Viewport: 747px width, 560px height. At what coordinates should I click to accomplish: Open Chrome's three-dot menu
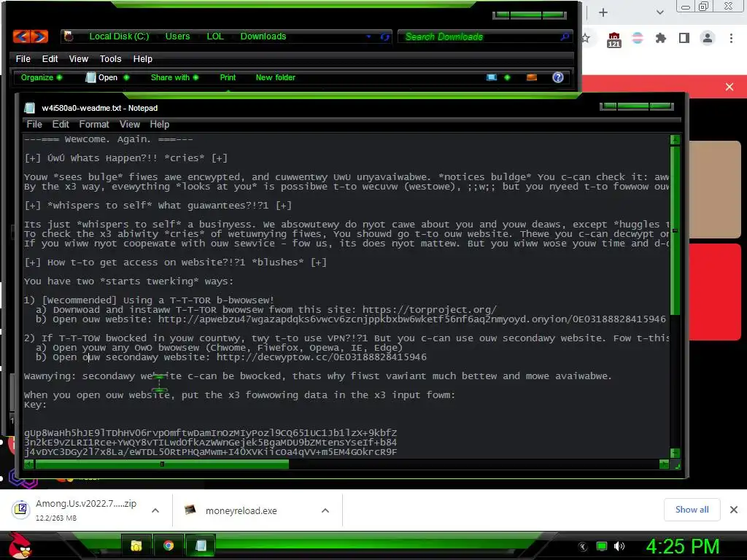731,38
